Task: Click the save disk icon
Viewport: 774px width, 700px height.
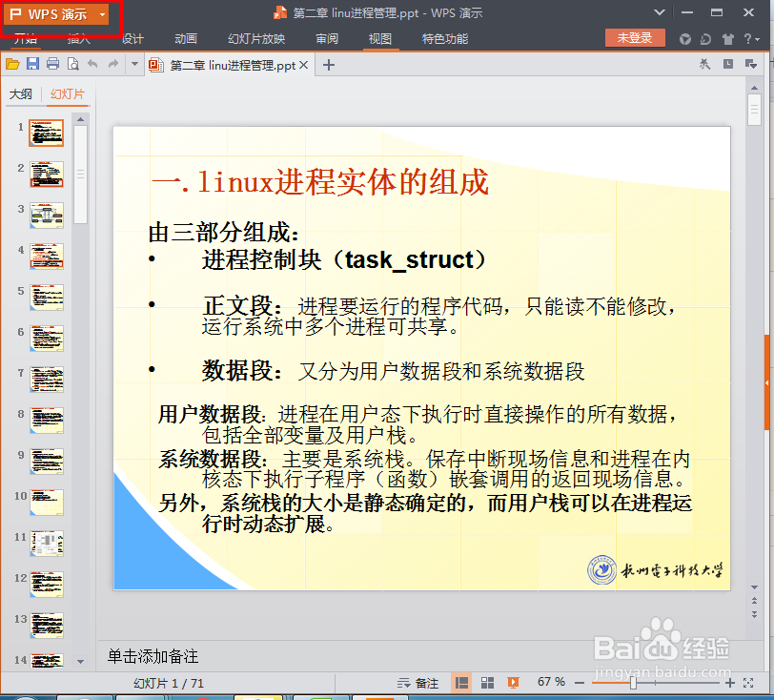Action: (32, 64)
